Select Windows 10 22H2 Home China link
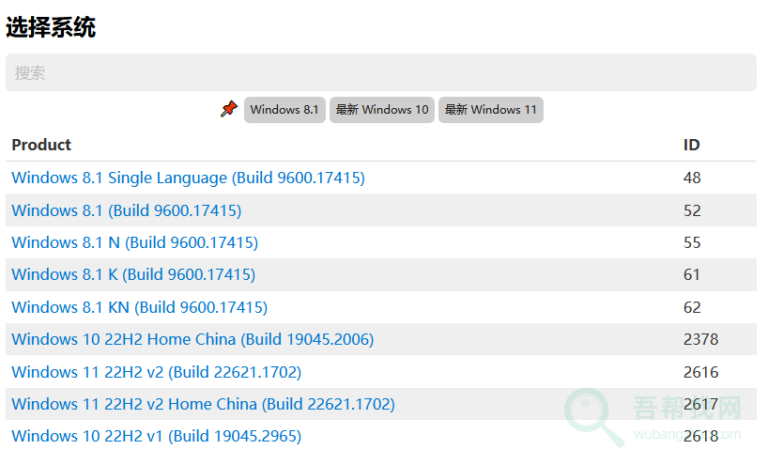768x465 pixels. [x=192, y=339]
